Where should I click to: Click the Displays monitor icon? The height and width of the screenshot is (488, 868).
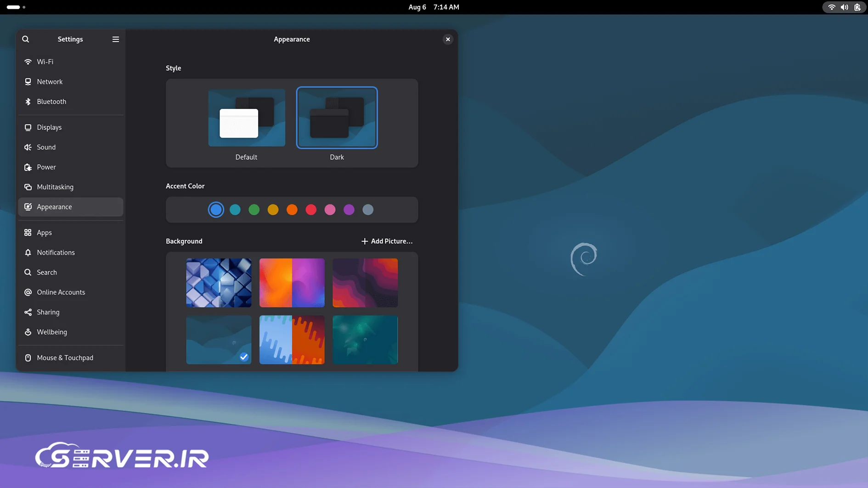(28, 128)
